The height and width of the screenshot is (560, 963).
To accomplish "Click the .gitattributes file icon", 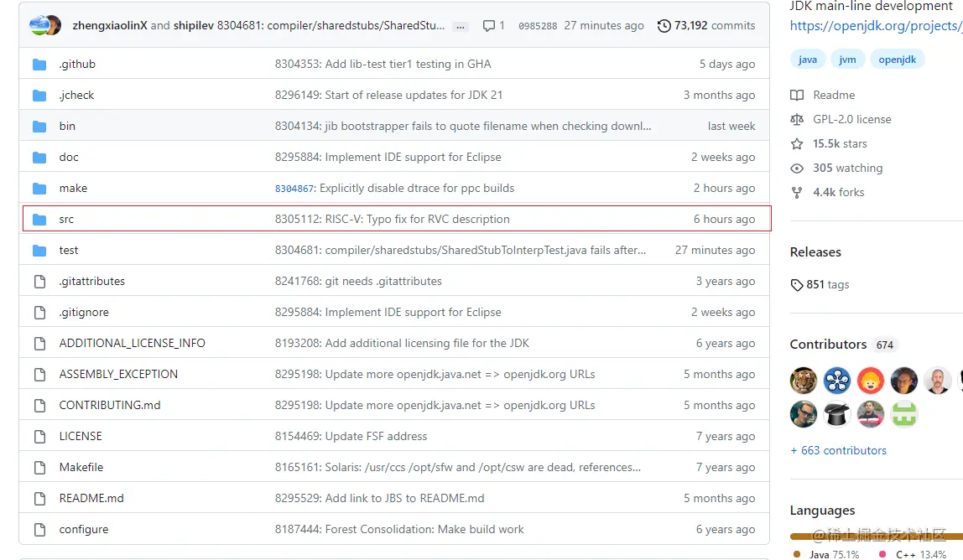I will 40,281.
